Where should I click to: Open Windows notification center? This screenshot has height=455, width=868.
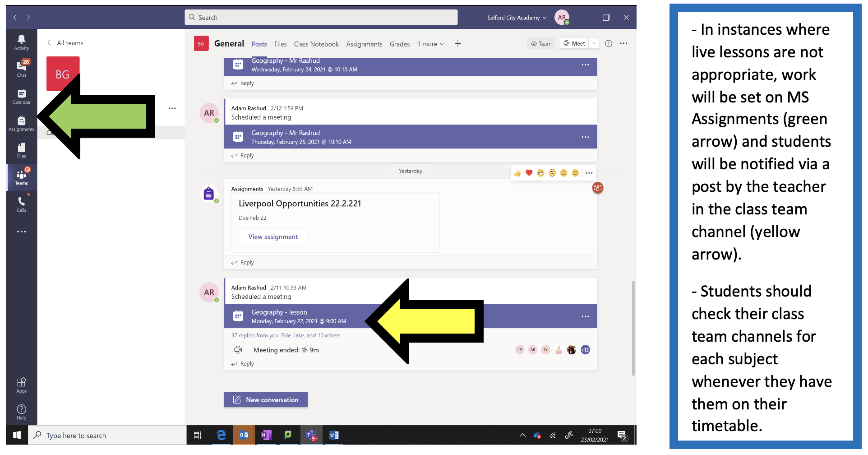point(623,436)
